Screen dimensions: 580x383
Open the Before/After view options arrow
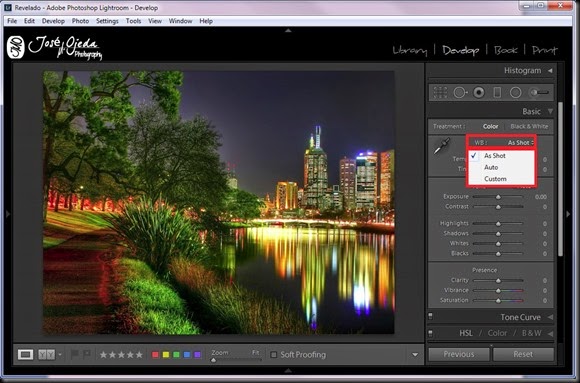coord(60,355)
